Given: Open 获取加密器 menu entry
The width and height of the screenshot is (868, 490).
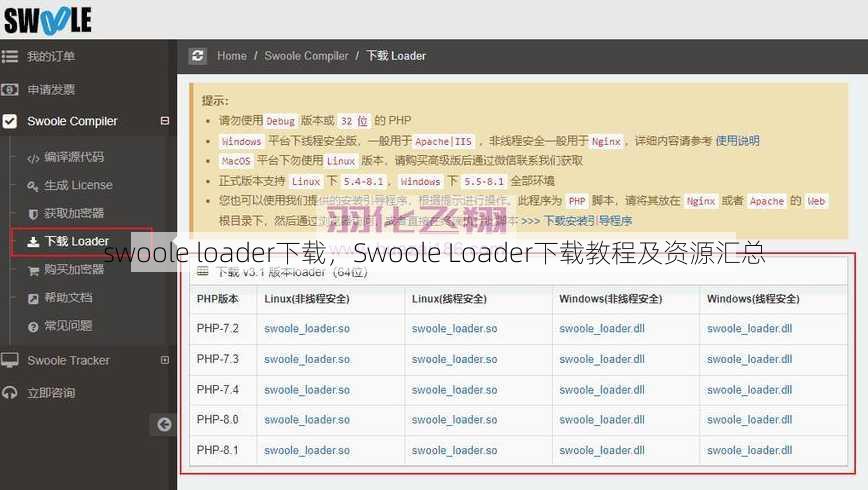Looking at the screenshot, I should (74, 213).
